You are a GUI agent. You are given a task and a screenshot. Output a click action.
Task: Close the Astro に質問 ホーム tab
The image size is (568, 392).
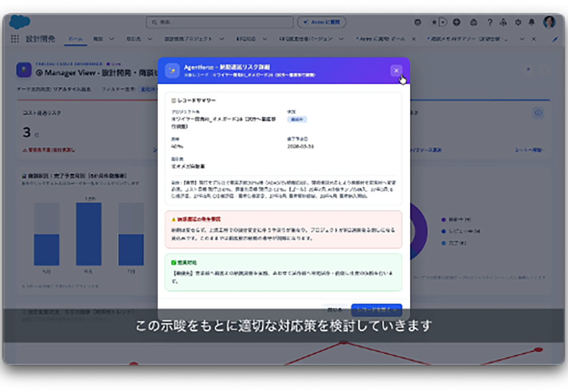(414, 39)
